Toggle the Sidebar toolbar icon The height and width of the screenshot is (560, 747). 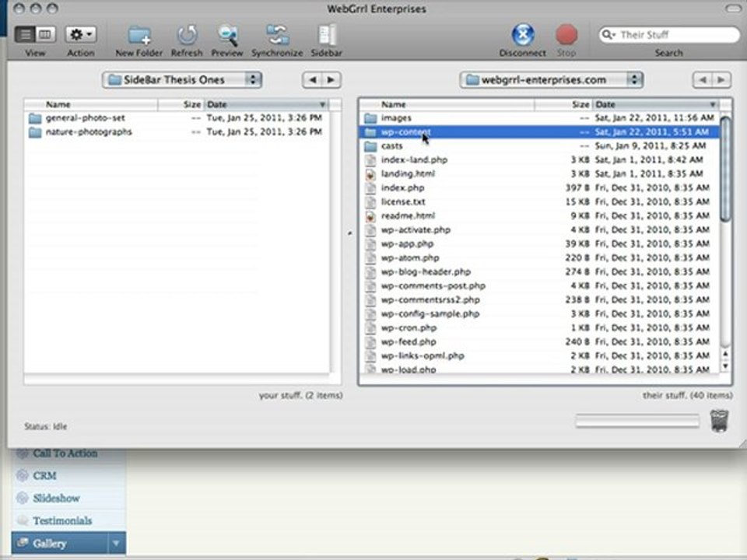point(327,35)
